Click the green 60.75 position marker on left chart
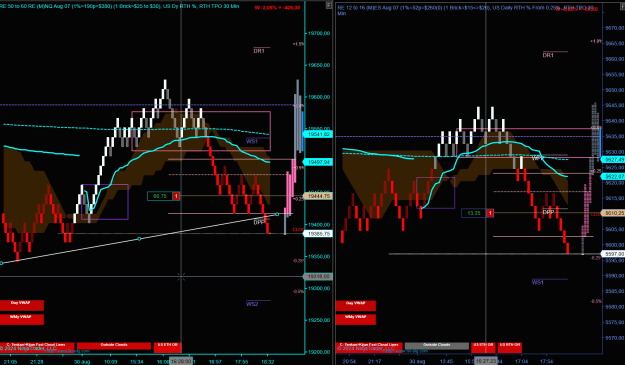Screen dimensions: 625x365 pos(160,196)
